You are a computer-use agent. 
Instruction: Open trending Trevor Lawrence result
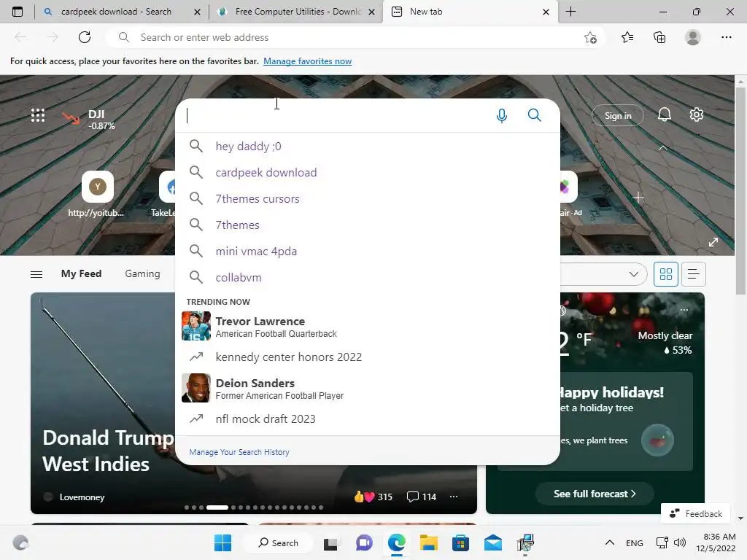(368, 326)
